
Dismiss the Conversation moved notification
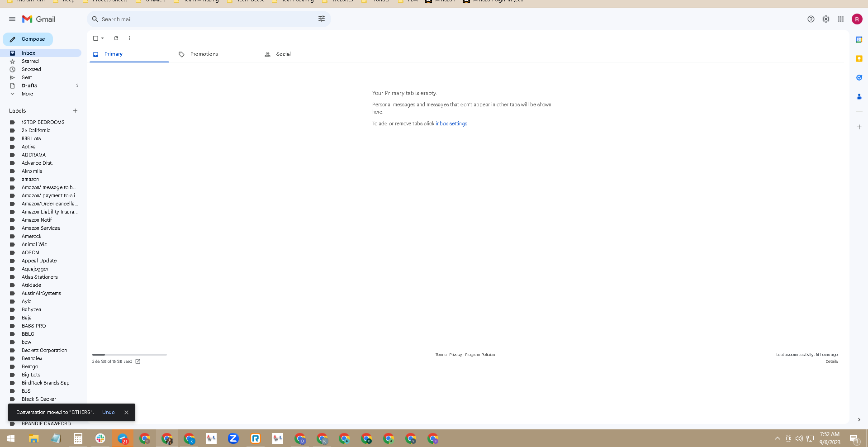126,413
